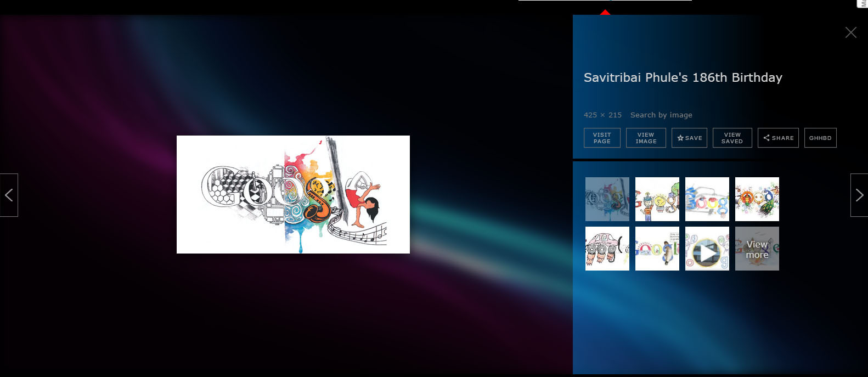Open the lightbulb doodle thumbnail
This screenshot has height=377, width=868.
click(x=657, y=199)
